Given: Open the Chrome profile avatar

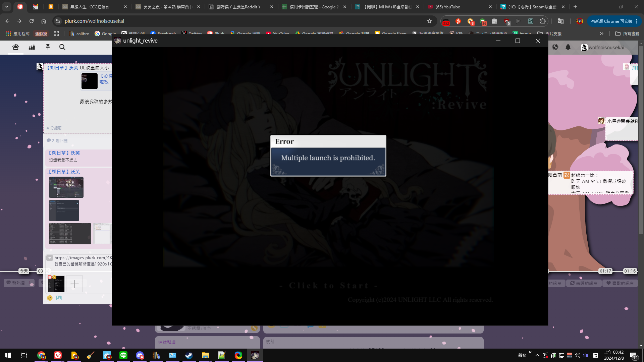Looking at the screenshot, I should coord(579,21).
